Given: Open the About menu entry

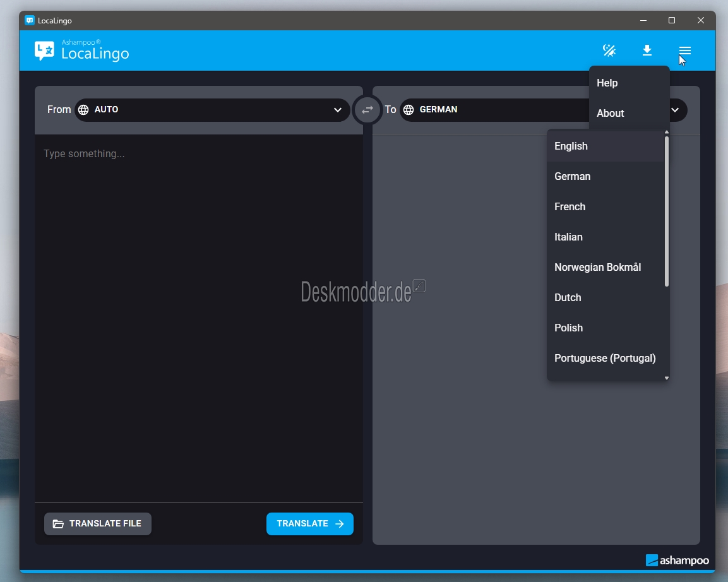Looking at the screenshot, I should coord(629,113).
